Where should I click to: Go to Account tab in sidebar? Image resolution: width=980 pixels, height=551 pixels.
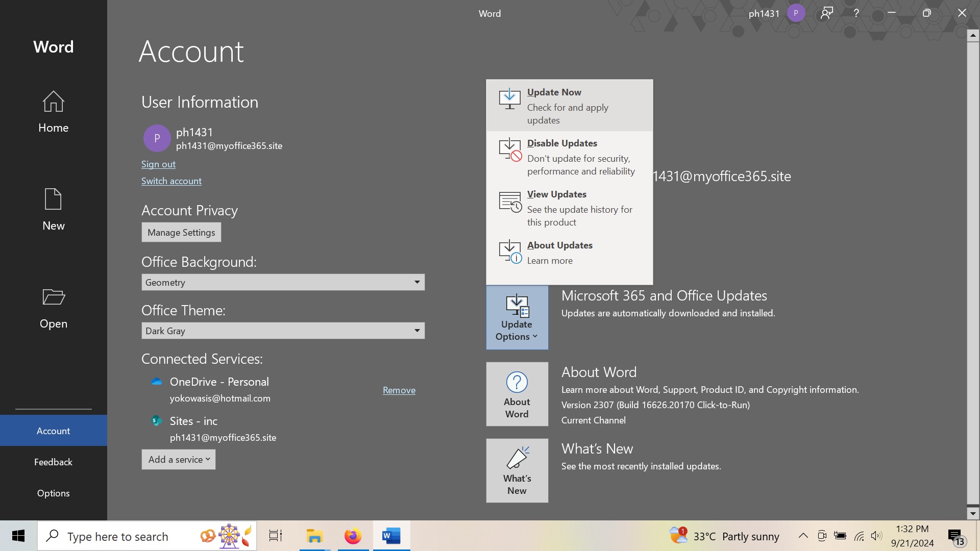[53, 431]
